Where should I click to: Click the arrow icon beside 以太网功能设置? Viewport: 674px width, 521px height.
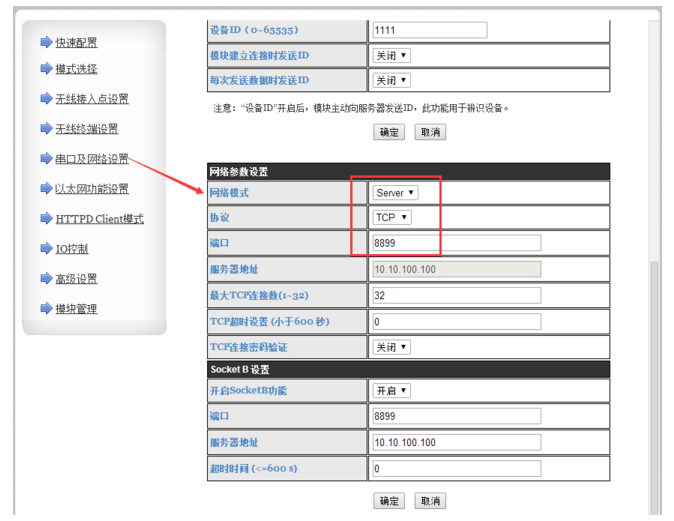(46, 189)
